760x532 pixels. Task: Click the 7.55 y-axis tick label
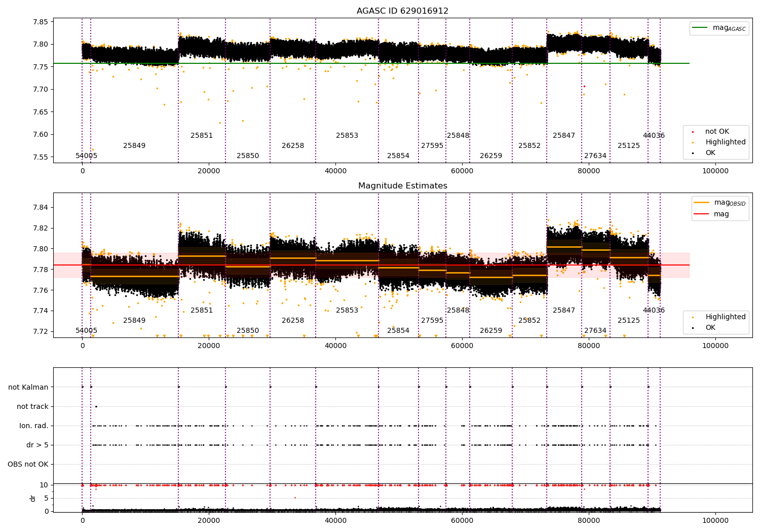[x=41, y=158]
